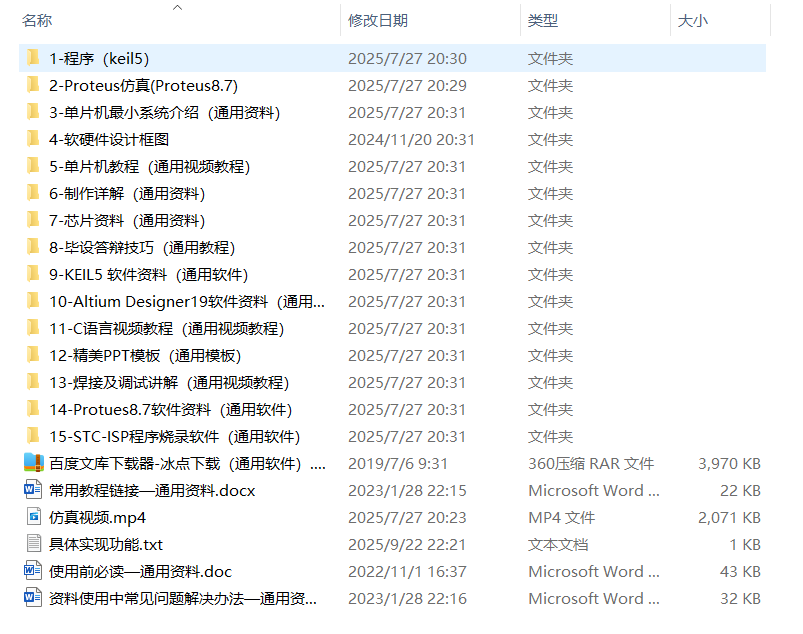This screenshot has width=803, height=634.
Task: Select the folder name 4-软硬件设计框图
Action: 109,139
